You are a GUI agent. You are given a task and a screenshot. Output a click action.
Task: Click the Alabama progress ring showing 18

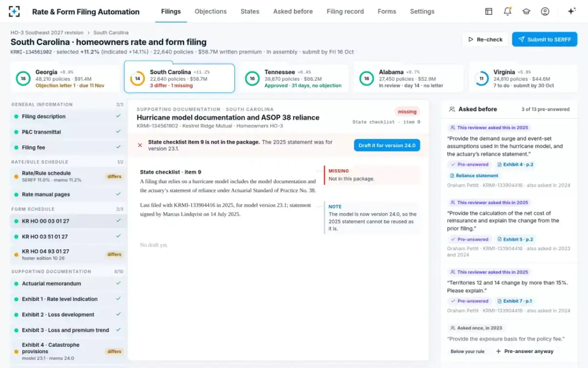tap(366, 79)
